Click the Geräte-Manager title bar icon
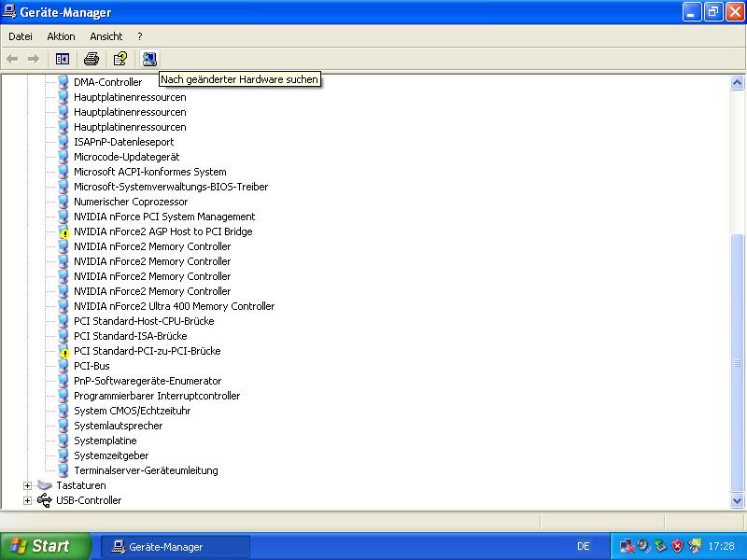Viewport: 747px width, 560px height. click(9, 11)
